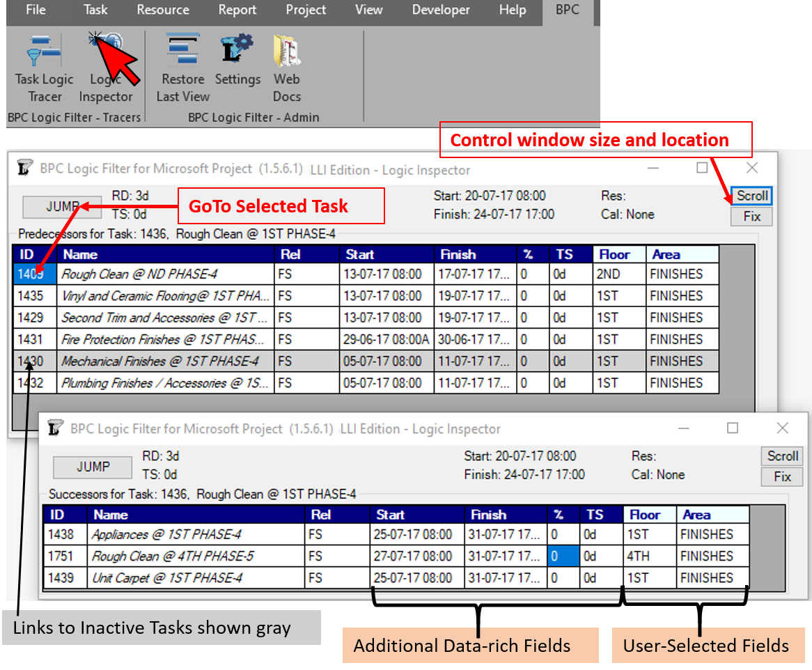The image size is (812, 670).
Task: Click the Rel column header in Predecessors table
Action: pos(306,254)
